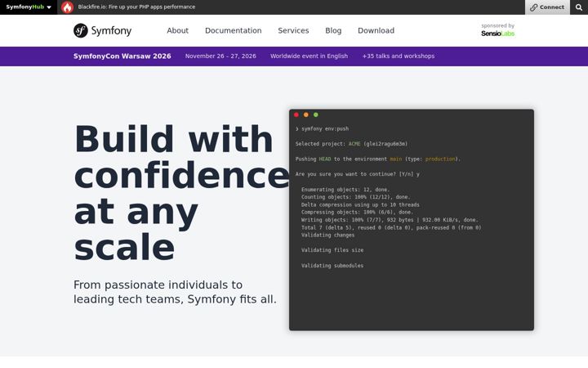Viewport: 588px width, 368px height.
Task: Expand the SymfonyHub dropdown
Action: pyautogui.click(x=29, y=7)
